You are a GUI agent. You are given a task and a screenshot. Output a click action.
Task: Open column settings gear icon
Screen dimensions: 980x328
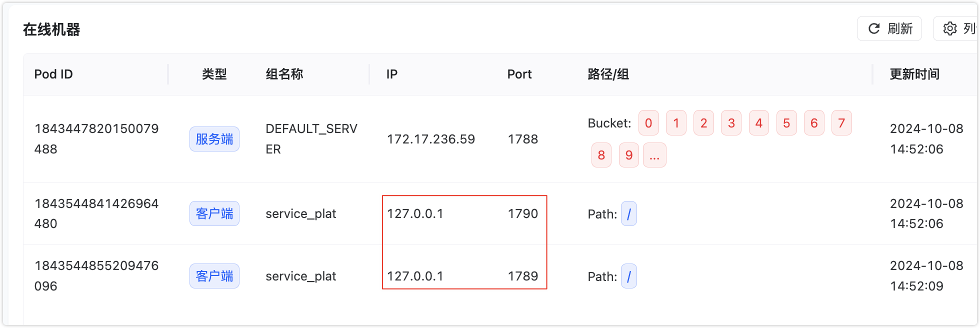[x=949, y=28]
